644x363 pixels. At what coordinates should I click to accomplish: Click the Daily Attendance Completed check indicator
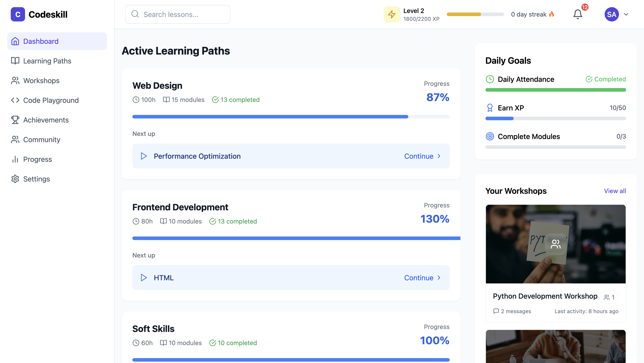[605, 79]
